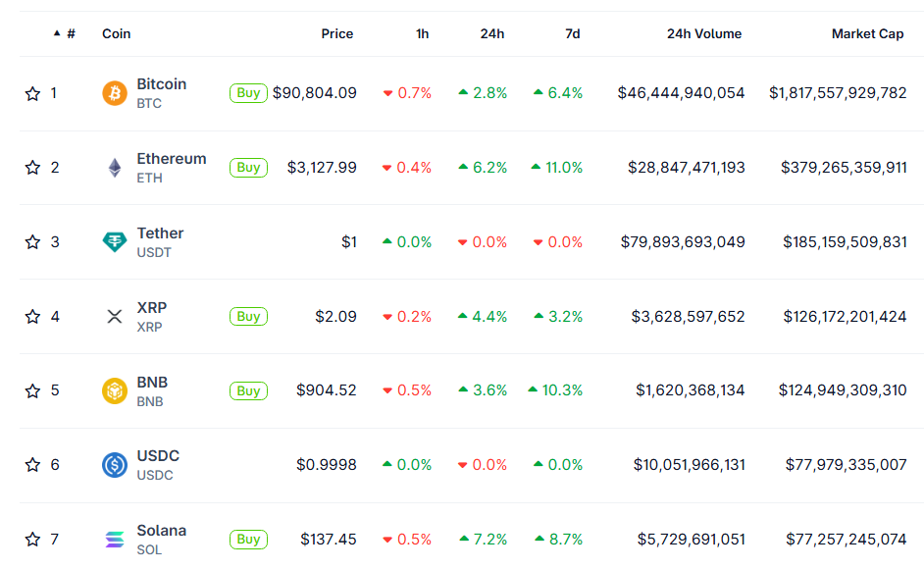Sort by rank number column header
The height and width of the screenshot is (570, 924).
tap(69, 33)
